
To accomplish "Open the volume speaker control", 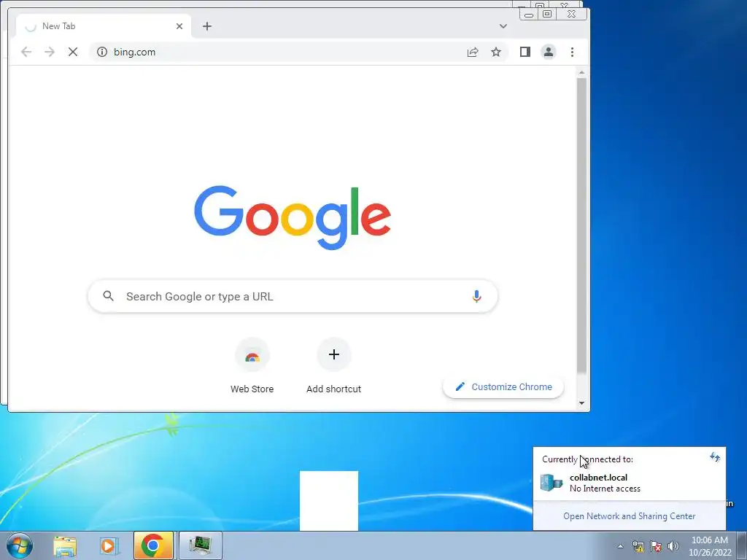I will [x=673, y=546].
